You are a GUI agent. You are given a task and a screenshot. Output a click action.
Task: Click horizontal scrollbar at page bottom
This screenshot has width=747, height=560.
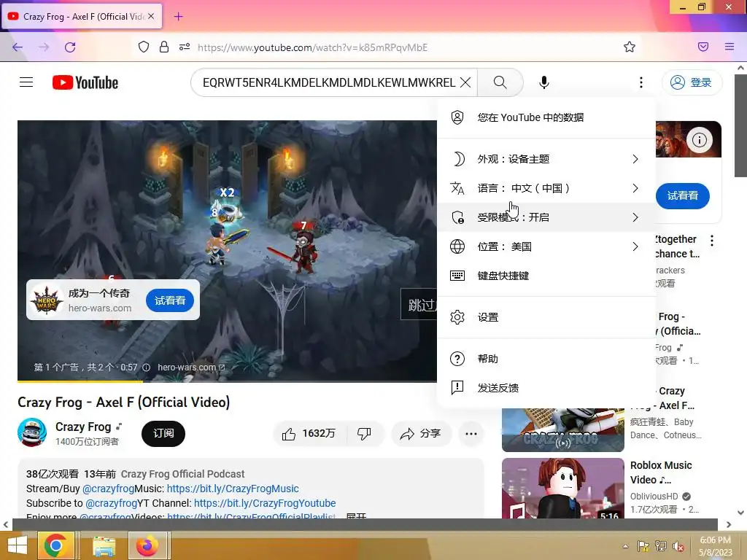point(365,524)
